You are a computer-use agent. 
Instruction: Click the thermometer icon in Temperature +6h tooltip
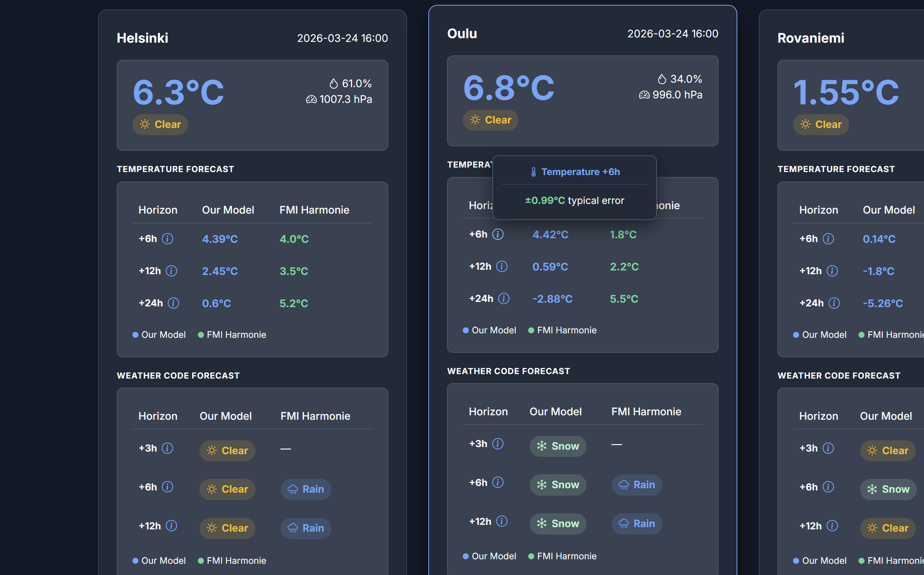[533, 171]
